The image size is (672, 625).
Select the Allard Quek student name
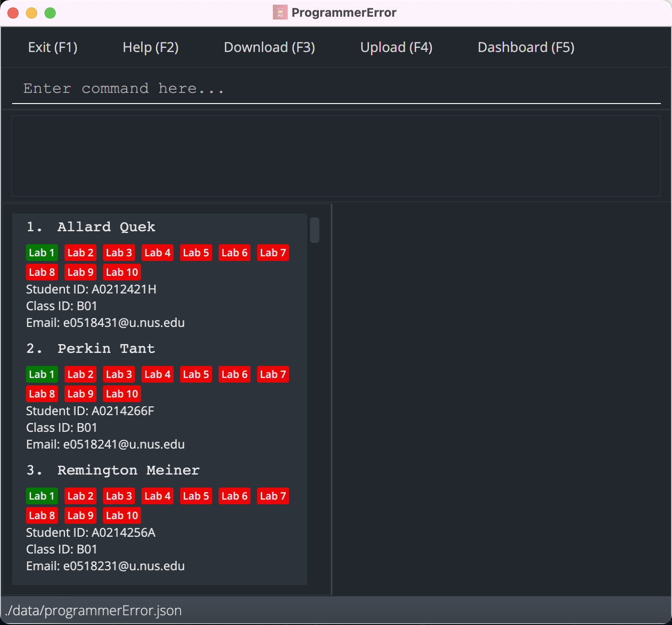[x=106, y=227]
